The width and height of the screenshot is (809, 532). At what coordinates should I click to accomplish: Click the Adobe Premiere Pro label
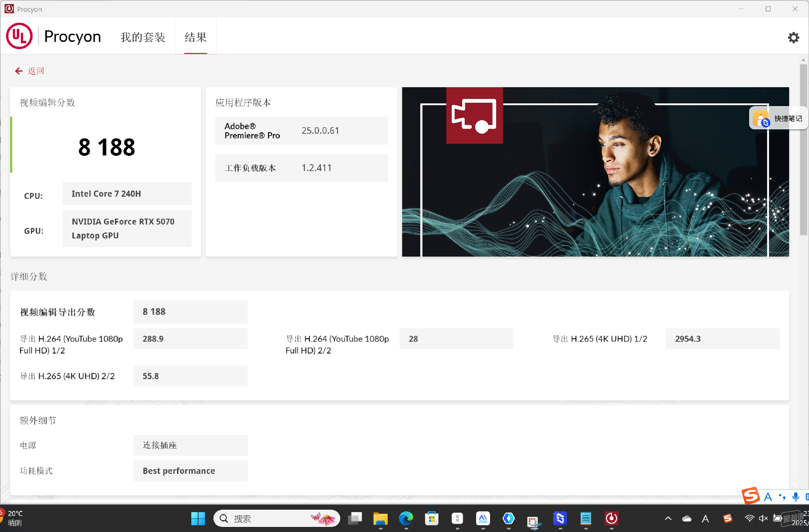(252, 131)
